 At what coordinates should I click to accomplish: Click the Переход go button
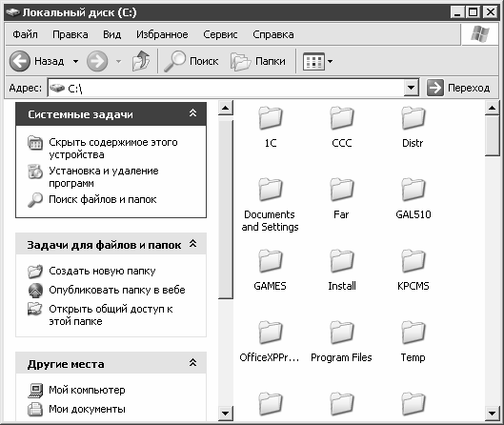(x=458, y=88)
